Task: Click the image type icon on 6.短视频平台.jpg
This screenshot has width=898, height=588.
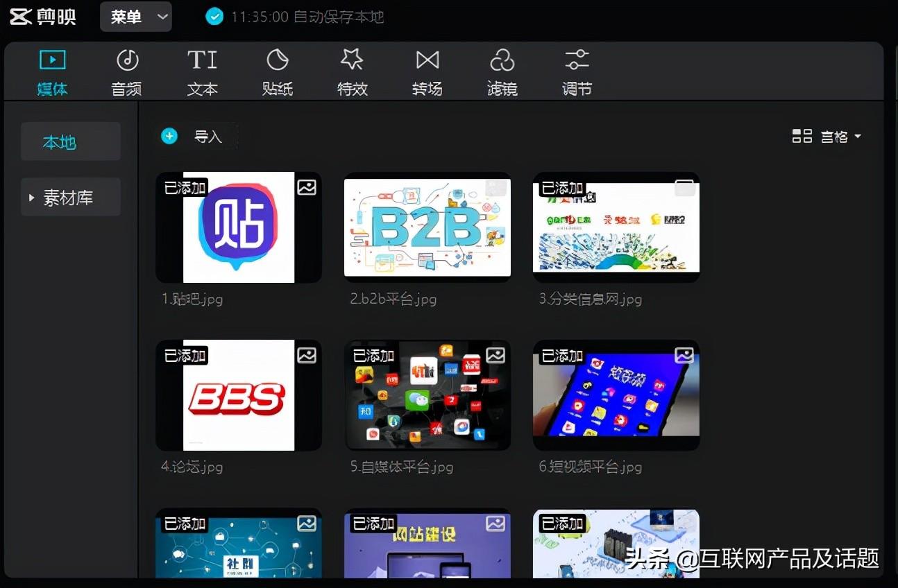Action: 684,355
